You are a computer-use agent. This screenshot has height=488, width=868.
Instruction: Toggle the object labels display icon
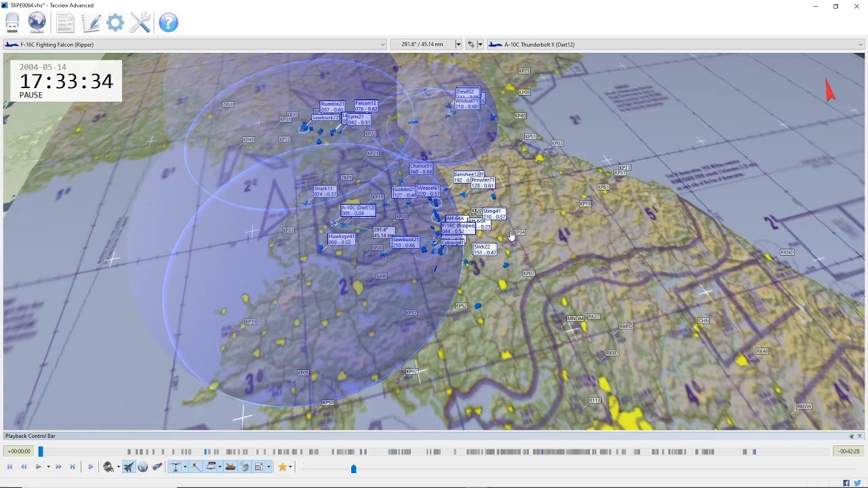[x=175, y=467]
